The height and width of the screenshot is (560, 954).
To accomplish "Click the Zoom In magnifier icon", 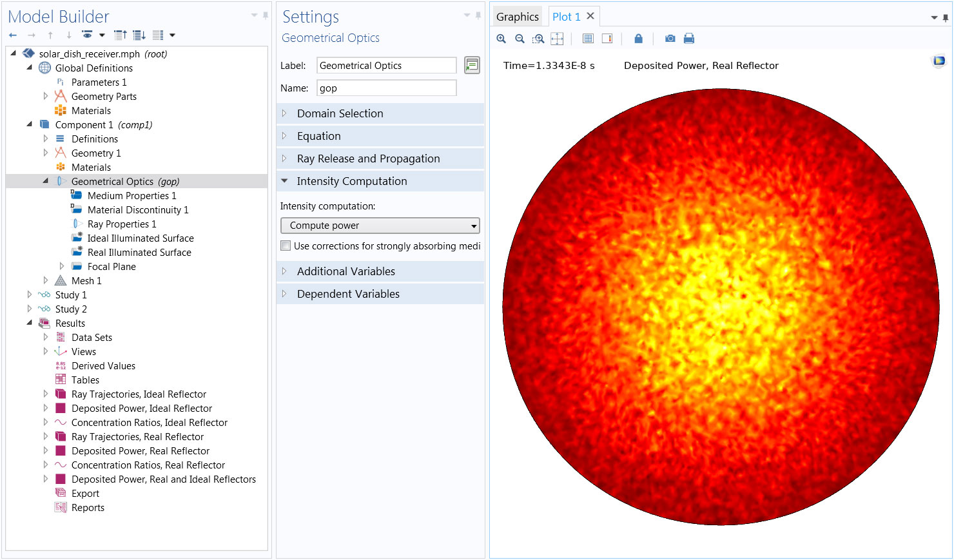I will click(x=501, y=39).
